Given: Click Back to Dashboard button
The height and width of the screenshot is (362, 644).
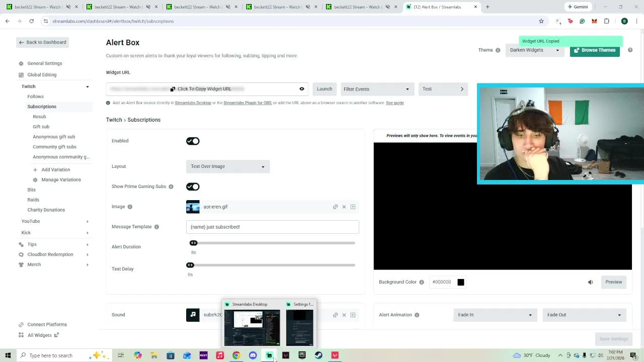Looking at the screenshot, I should 42,42.
